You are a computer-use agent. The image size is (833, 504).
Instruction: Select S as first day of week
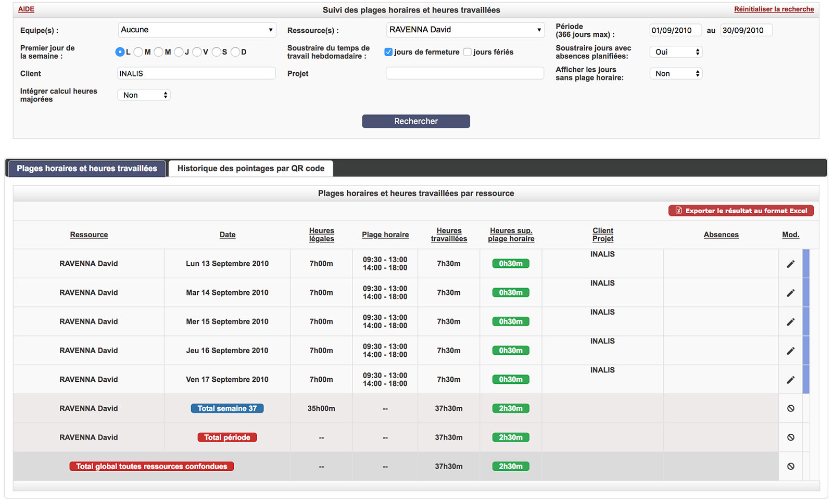[217, 52]
